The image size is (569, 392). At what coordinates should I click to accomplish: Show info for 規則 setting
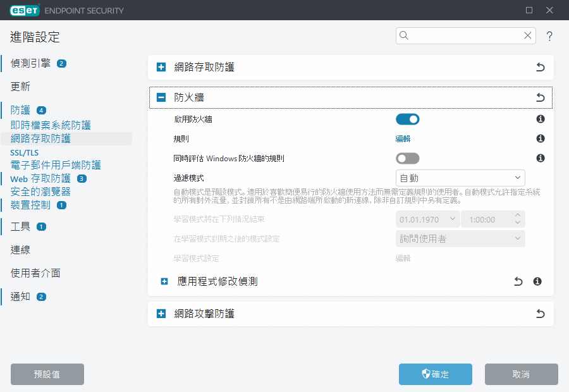pos(541,138)
